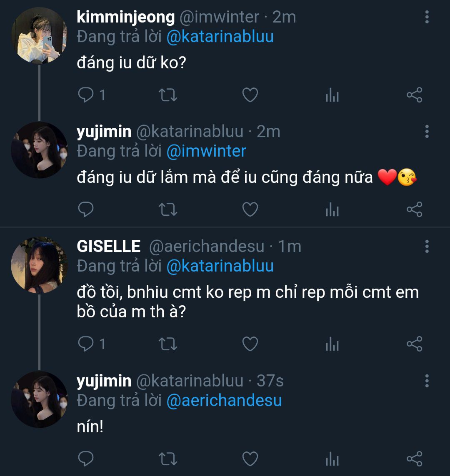Like GISELLE's tweet
This screenshot has width=450, height=476.
coord(250,344)
